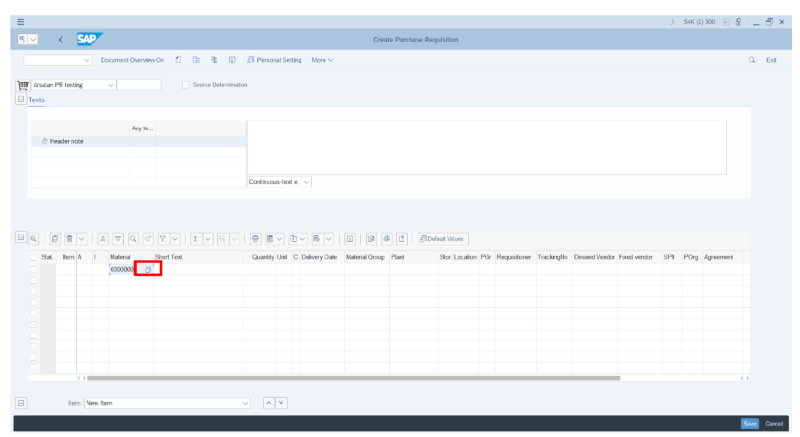Click the Save button
The image size is (800, 437).
[750, 424]
